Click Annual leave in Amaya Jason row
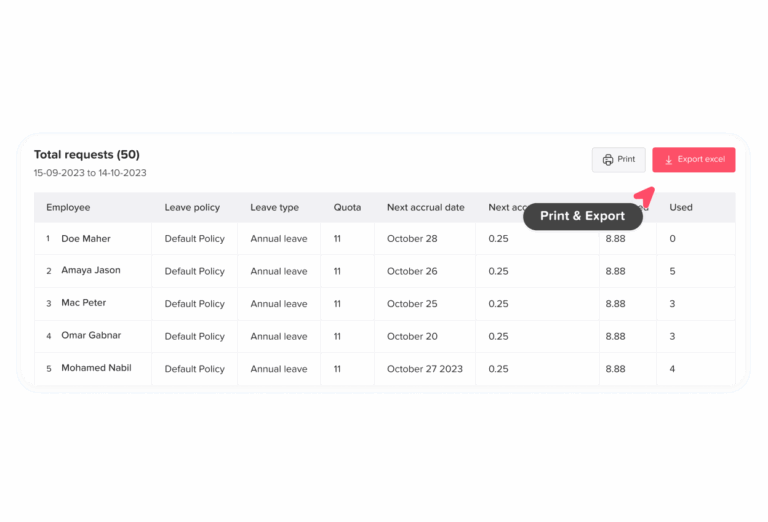This screenshot has width=768, height=522. (x=279, y=271)
